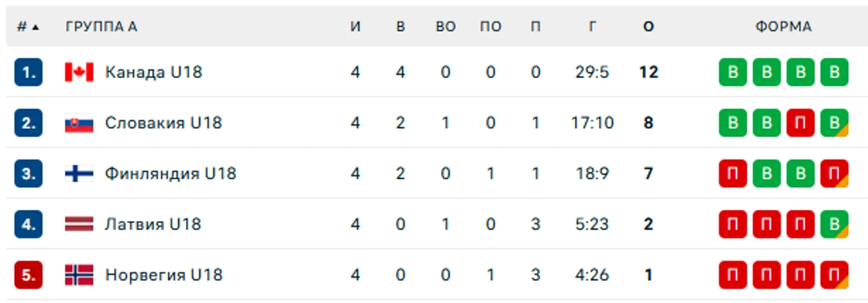Open the Норвегия U18 team link

tap(163, 275)
